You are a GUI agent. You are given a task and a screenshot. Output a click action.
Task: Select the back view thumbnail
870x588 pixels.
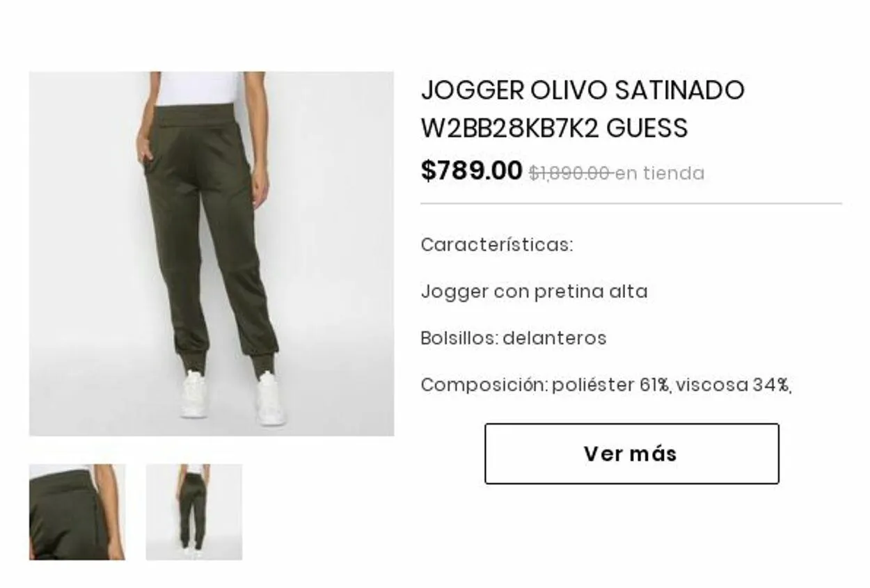pyautogui.click(x=193, y=512)
